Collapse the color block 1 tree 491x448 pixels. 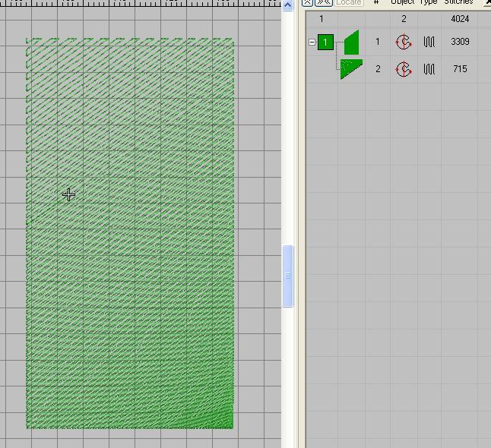pos(312,43)
